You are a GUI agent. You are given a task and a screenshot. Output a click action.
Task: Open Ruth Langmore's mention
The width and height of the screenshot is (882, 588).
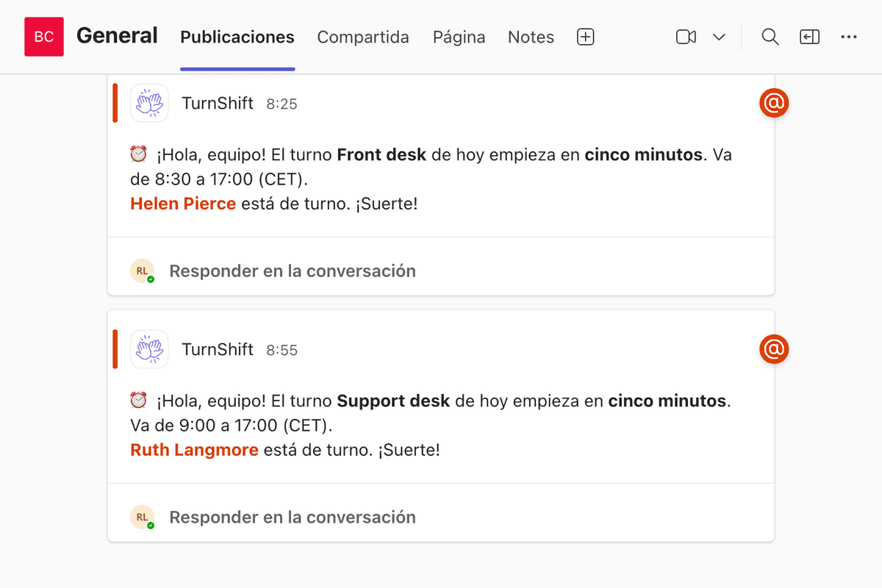[x=194, y=450]
